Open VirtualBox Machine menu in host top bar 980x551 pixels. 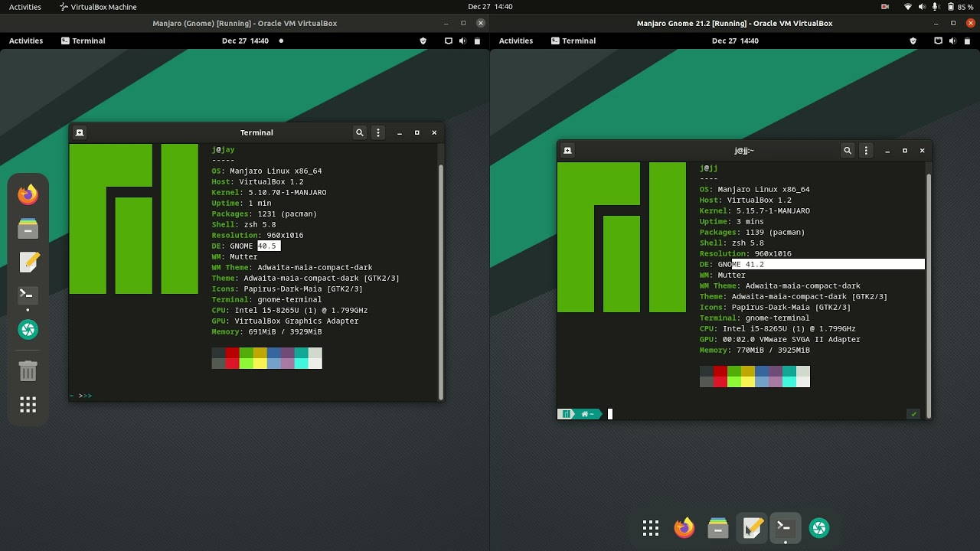coord(97,7)
